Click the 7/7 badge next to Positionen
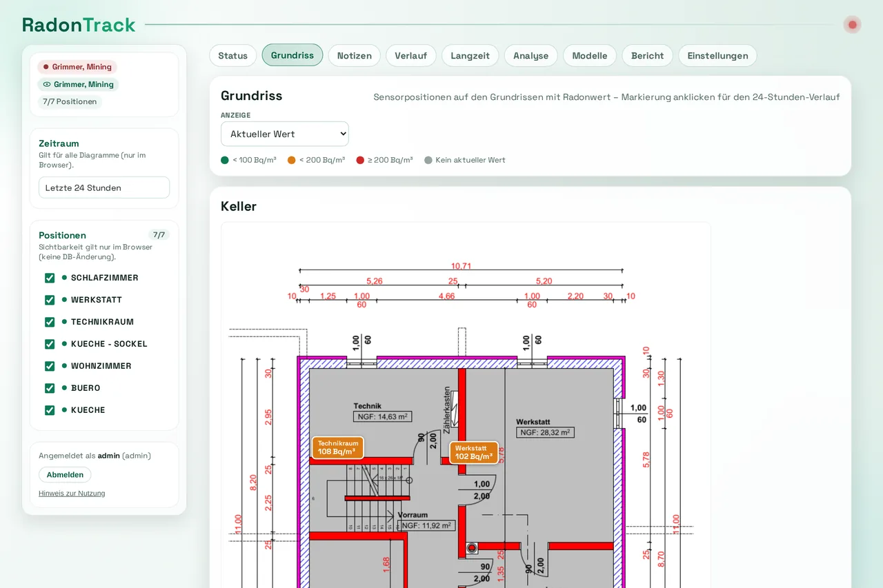Viewport: 883px width, 588px height. pyautogui.click(x=159, y=235)
